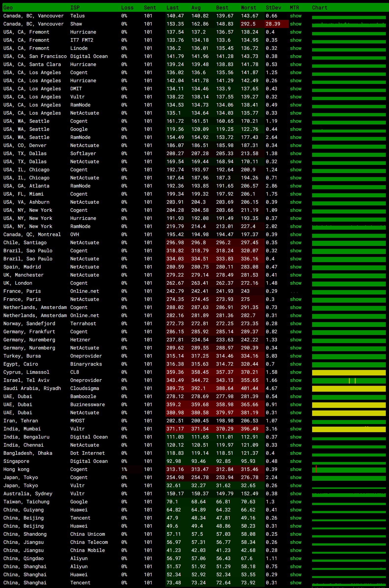Select the India, Bengaluru geo cell
Viewport: 389px width, 588px height.
coord(26,437)
